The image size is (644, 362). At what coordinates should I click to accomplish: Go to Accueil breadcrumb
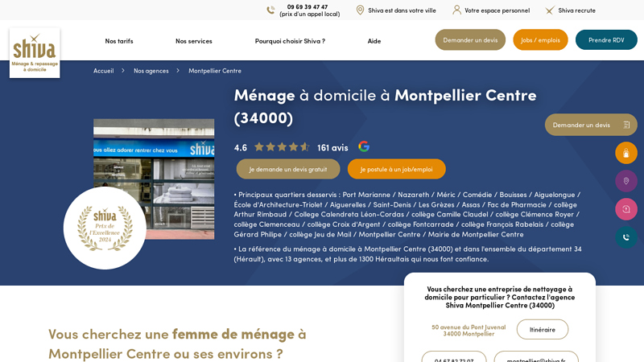click(104, 71)
